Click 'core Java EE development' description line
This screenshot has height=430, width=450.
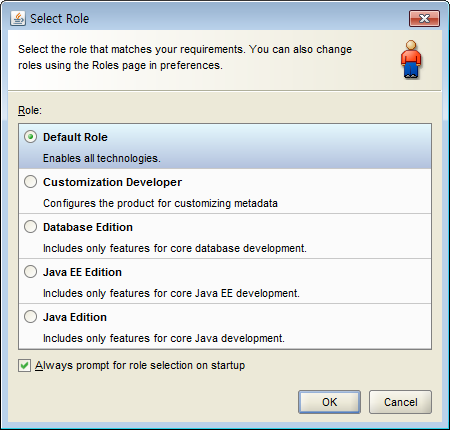pos(171,293)
